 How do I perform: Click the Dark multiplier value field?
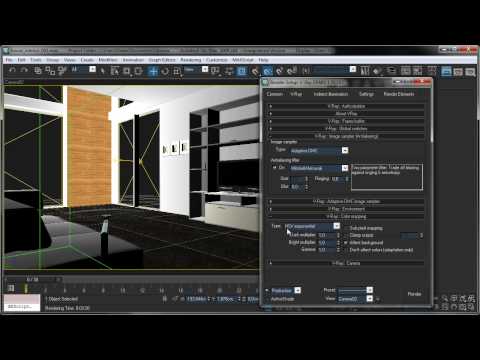click(326, 235)
